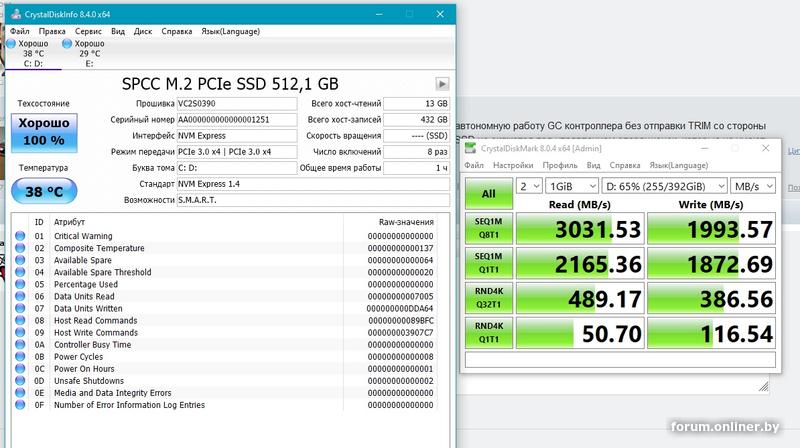Image resolution: width=800 pixels, height=448 pixels.
Task: Click the SPCC M.2 PCIe SSD title
Action: (x=230, y=84)
